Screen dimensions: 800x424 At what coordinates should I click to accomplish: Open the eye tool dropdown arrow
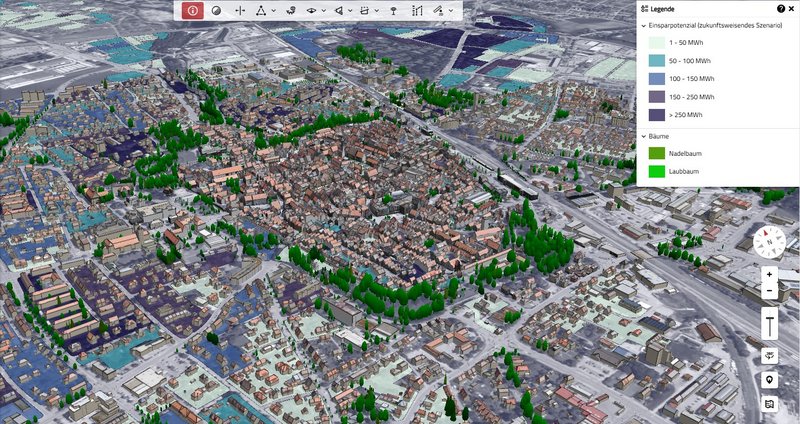324,10
